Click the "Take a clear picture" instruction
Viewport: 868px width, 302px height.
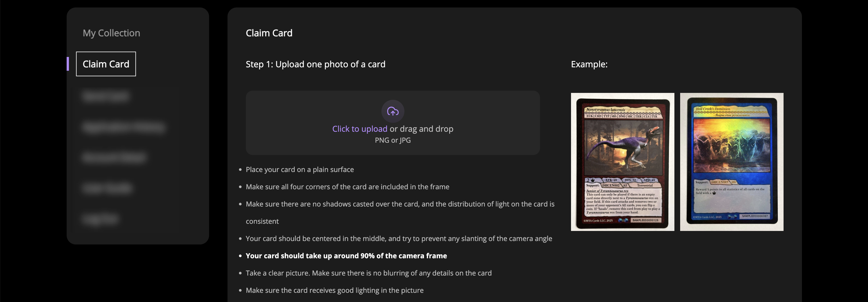368,273
